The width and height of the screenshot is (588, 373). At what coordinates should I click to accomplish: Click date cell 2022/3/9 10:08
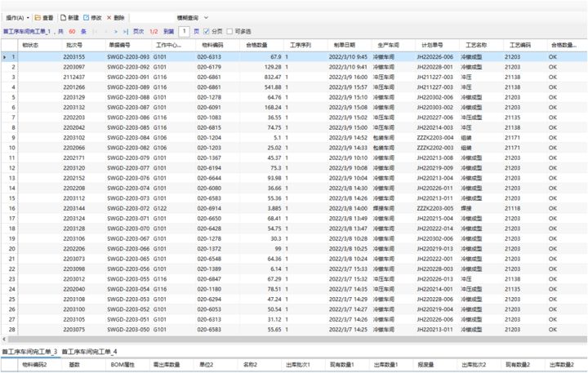pyautogui.click(x=348, y=168)
